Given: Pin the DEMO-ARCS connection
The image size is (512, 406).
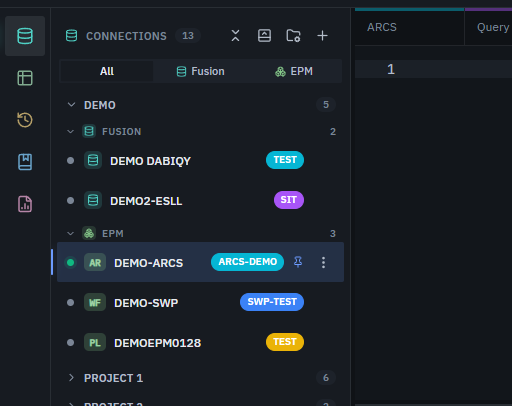Looking at the screenshot, I should (x=298, y=262).
